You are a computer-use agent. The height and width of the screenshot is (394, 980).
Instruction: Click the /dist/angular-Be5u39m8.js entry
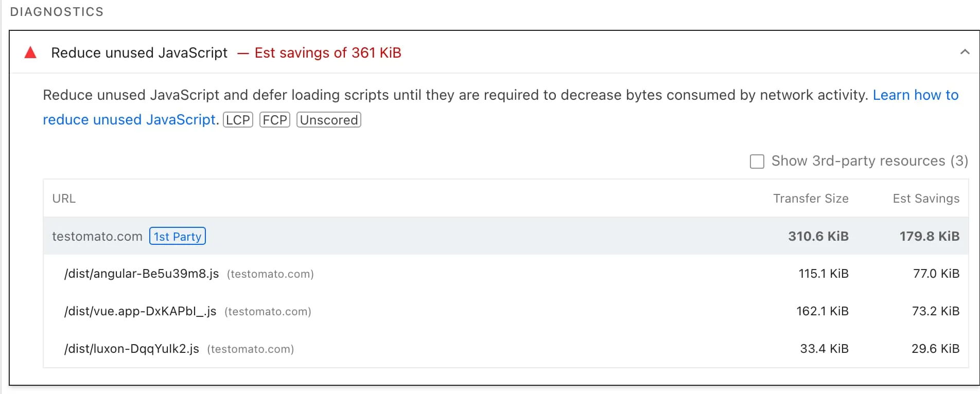click(141, 274)
